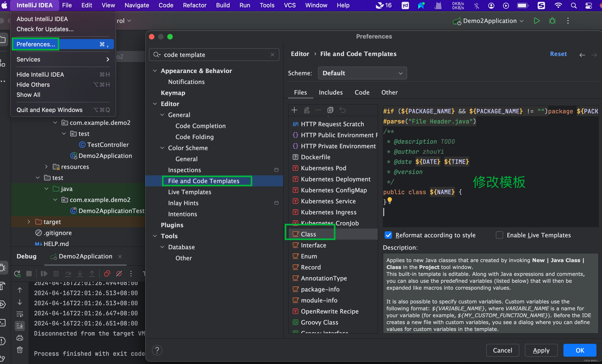Open the More Actions vertical dots menu
This screenshot has width=602, height=364.
pyautogui.click(x=568, y=21)
